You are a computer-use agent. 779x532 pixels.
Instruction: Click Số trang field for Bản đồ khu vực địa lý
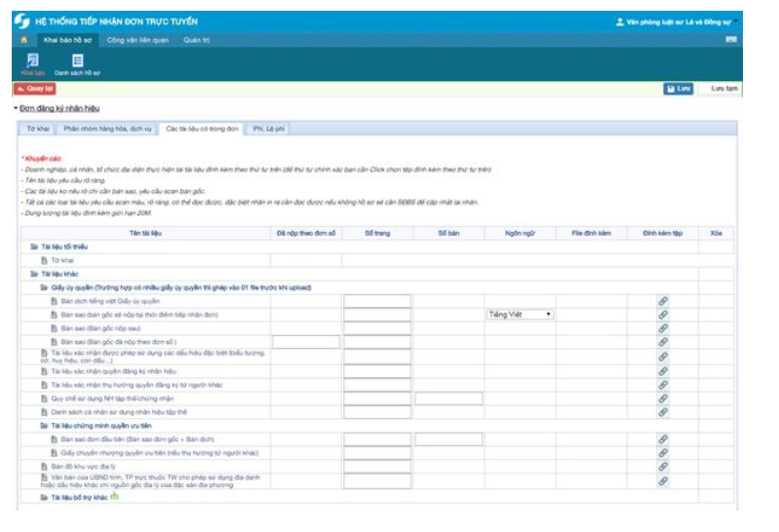pos(377,467)
